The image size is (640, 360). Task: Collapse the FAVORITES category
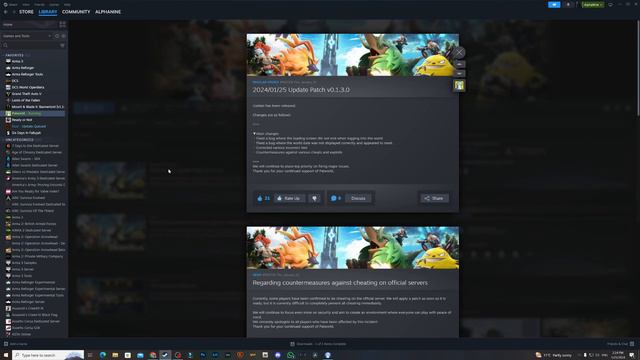coord(14,55)
